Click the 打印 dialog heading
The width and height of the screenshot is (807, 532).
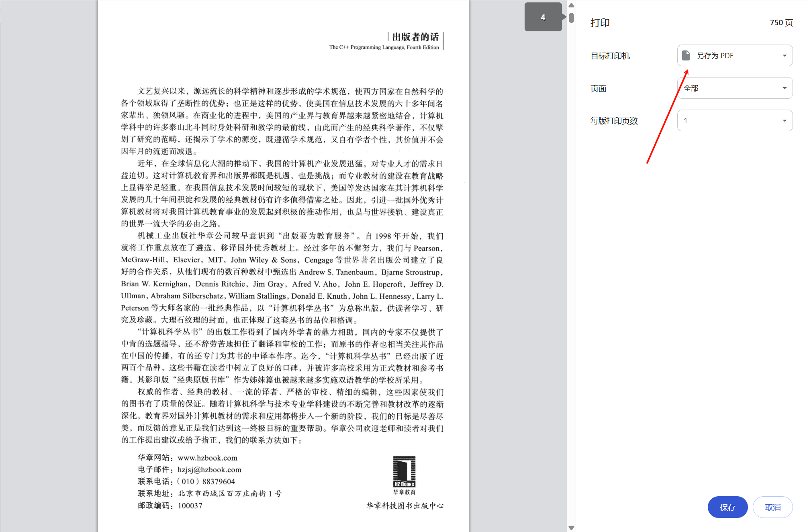point(600,22)
